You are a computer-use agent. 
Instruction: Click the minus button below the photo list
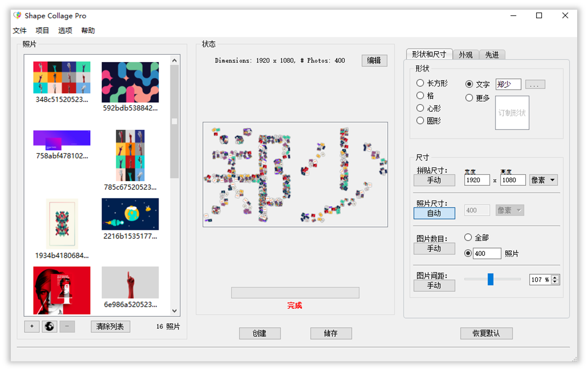coord(67,327)
